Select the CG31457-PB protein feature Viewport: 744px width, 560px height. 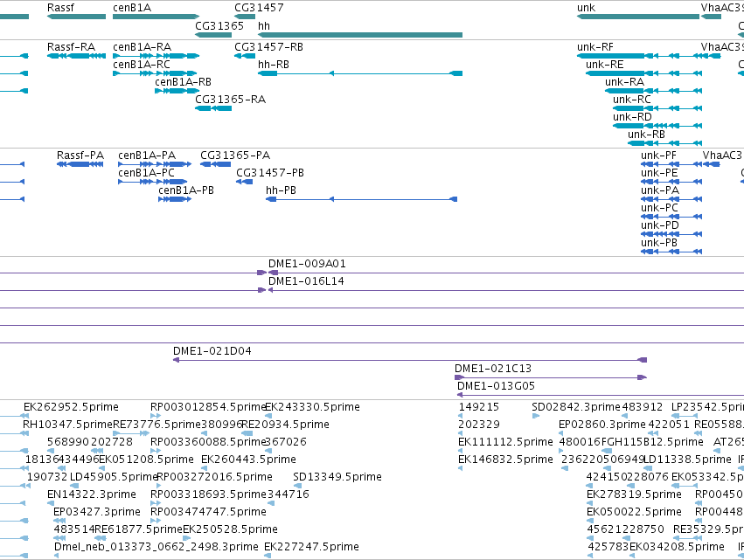click(x=245, y=182)
